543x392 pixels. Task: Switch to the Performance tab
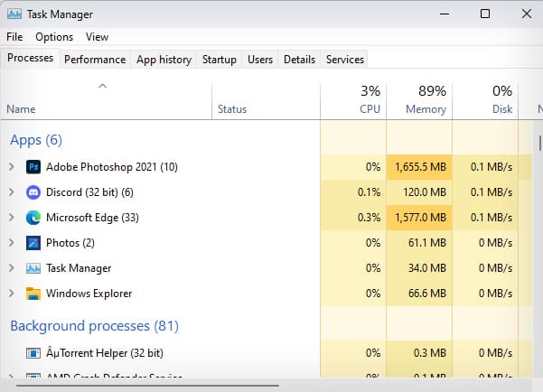(95, 60)
